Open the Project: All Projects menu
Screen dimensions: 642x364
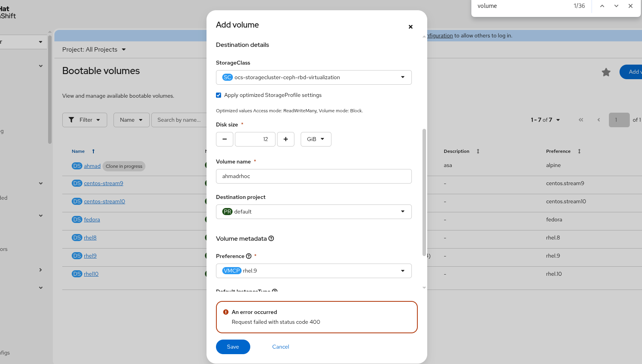point(94,50)
